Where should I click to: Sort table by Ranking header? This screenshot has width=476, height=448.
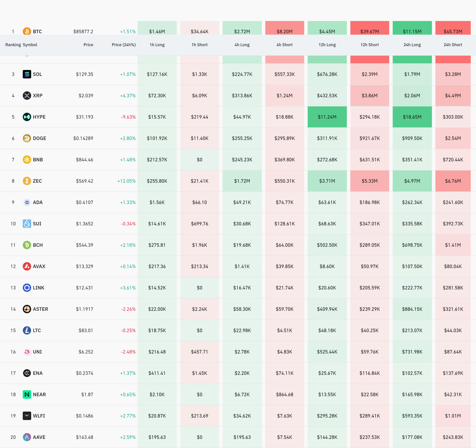[13, 45]
